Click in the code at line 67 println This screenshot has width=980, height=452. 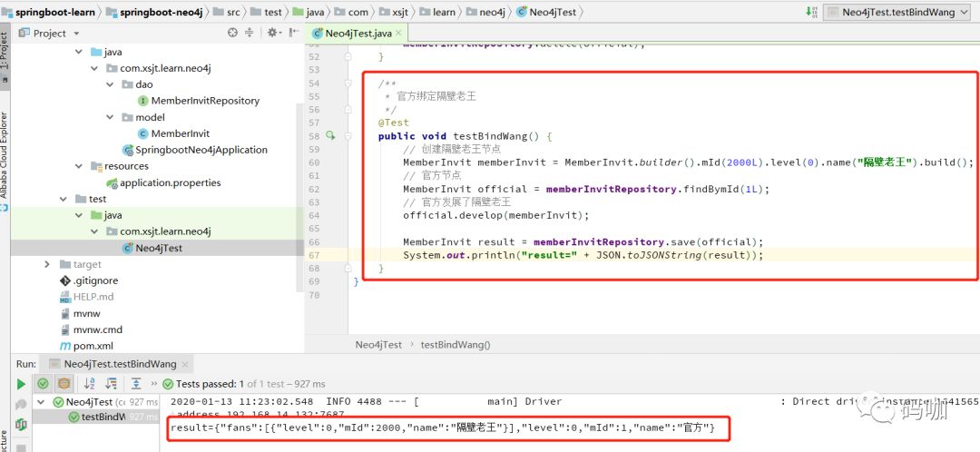pos(583,255)
